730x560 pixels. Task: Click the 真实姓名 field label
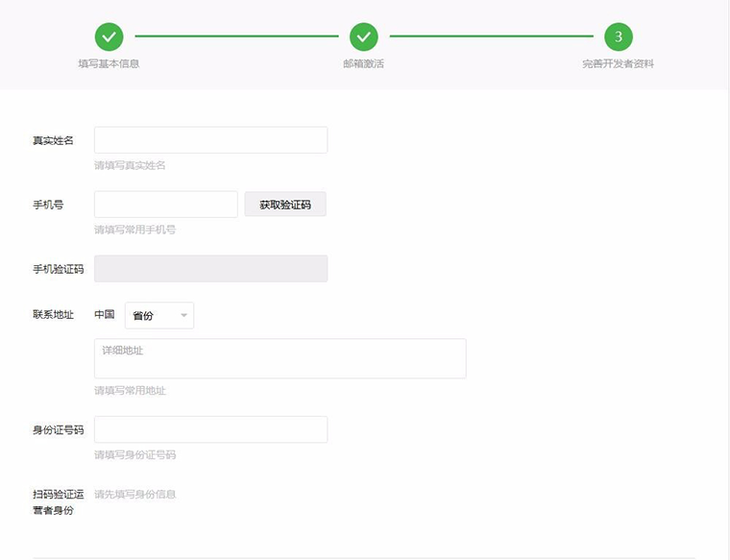[53, 140]
